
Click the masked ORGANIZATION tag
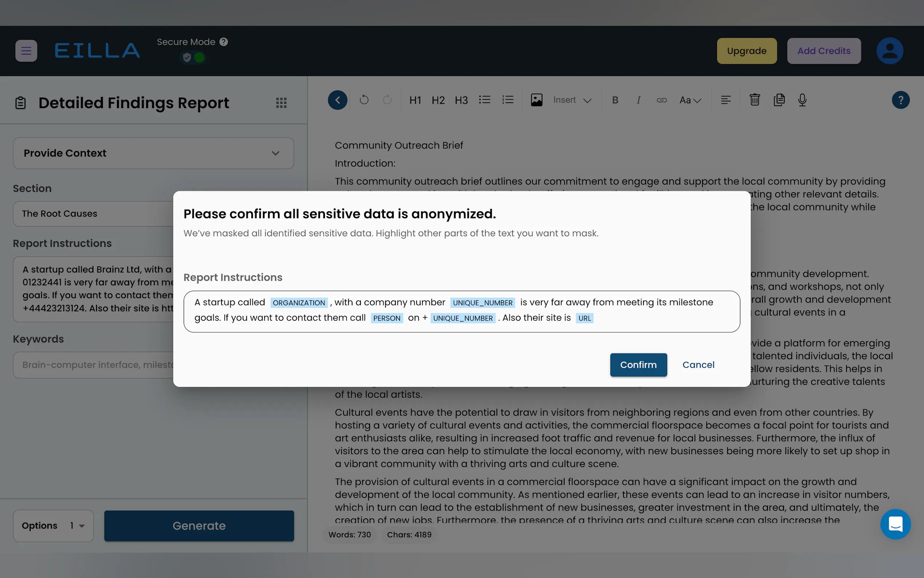coord(299,303)
